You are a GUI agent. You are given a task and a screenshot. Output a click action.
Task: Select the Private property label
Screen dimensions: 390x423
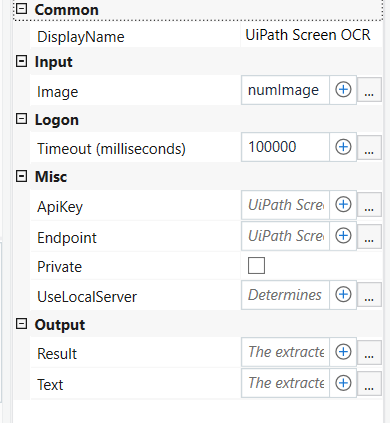[59, 267]
